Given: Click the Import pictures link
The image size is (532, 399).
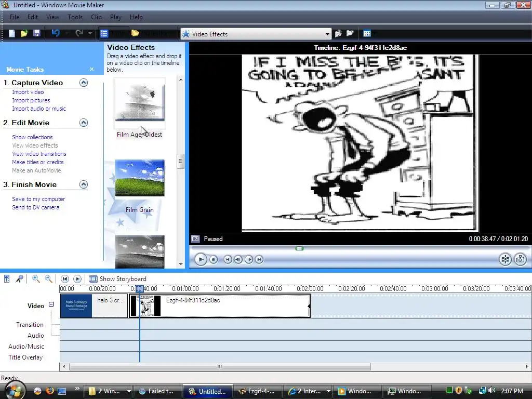Looking at the screenshot, I should point(31,100).
